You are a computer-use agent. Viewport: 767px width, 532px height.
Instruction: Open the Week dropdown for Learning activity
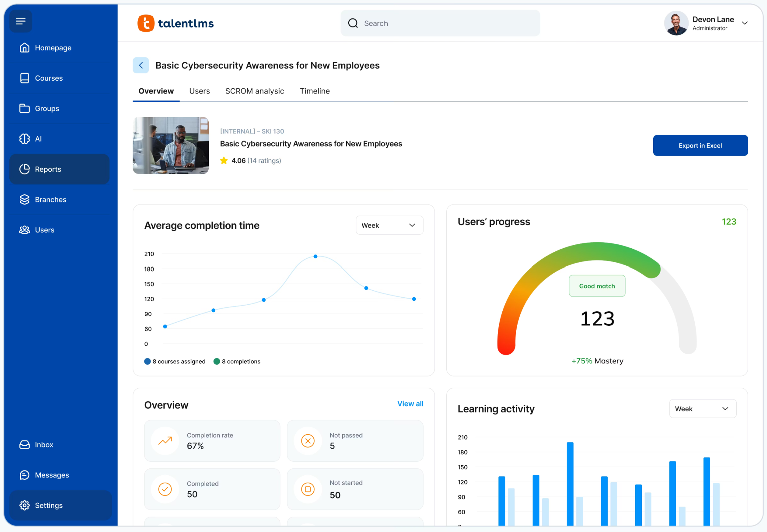(702, 409)
